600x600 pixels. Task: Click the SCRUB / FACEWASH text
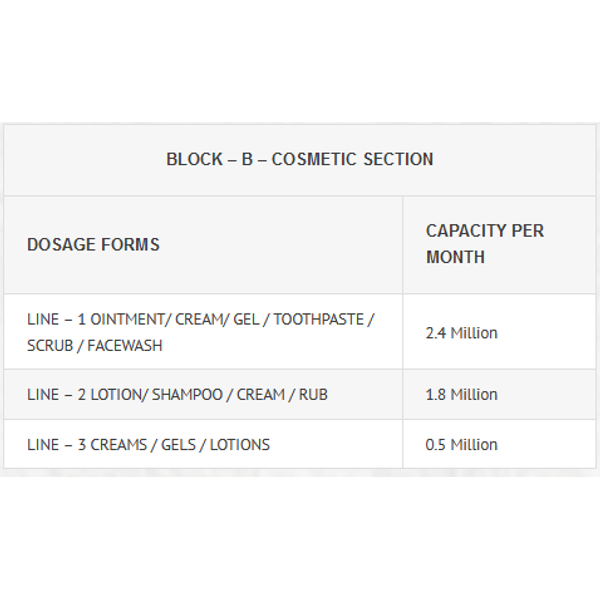point(95,346)
